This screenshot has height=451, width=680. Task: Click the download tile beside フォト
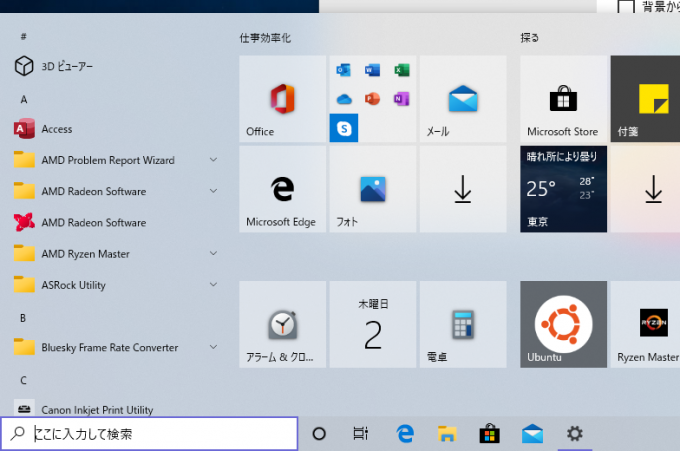pyautogui.click(x=463, y=189)
